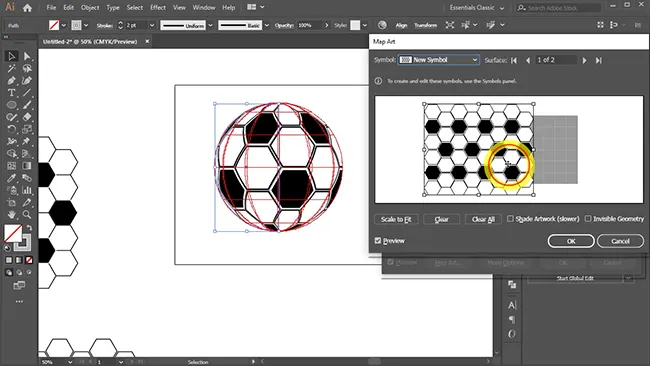
Task: Pick the Magic Wand tool
Action: pos(12,68)
